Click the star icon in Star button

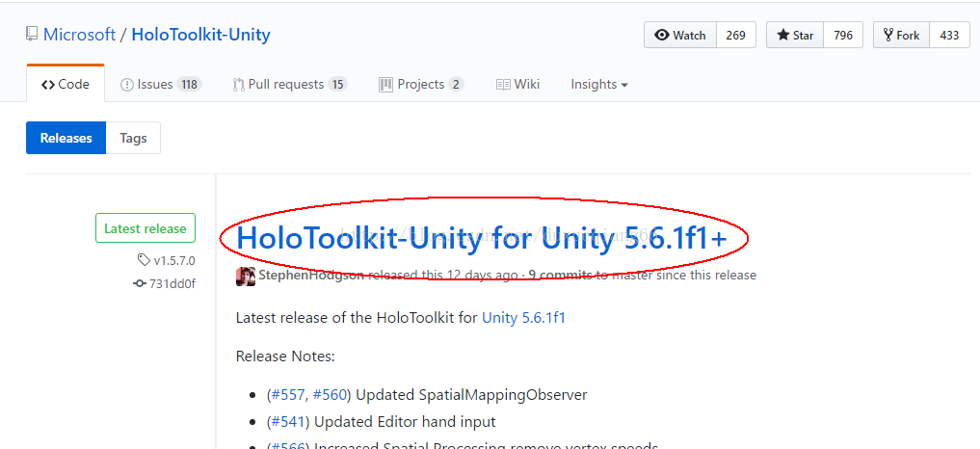[x=783, y=35]
